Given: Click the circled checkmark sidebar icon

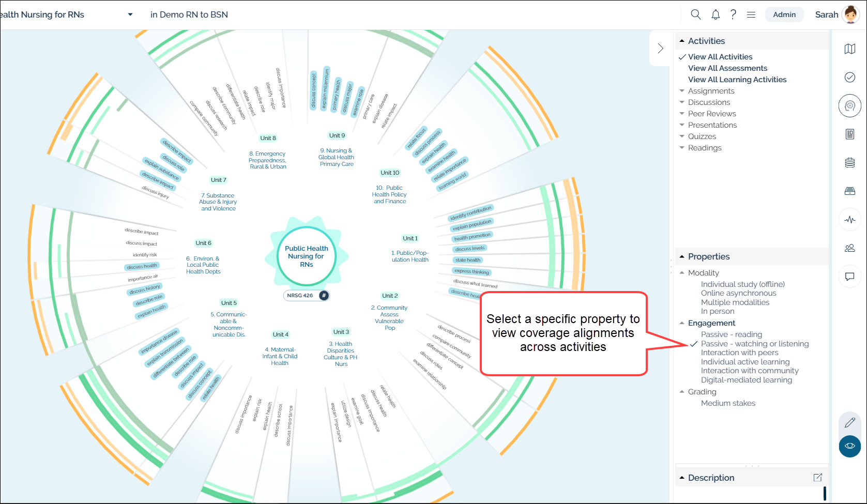Looking at the screenshot, I should click(849, 77).
